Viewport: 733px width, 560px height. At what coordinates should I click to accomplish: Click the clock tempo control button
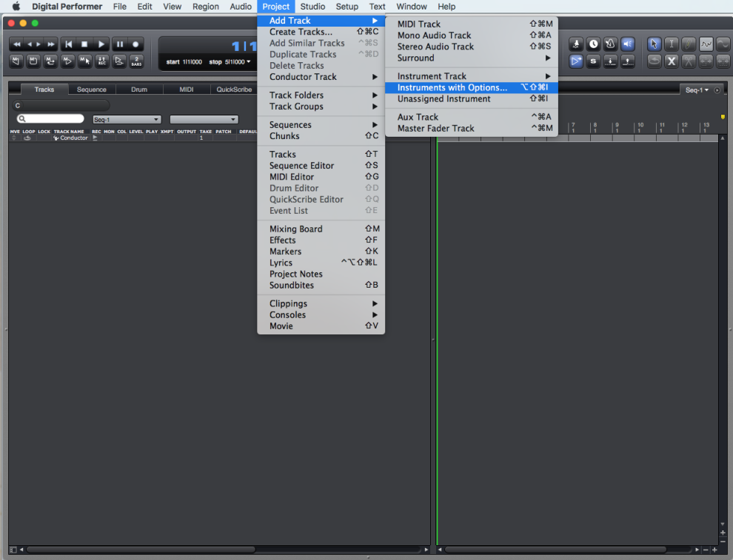593,44
